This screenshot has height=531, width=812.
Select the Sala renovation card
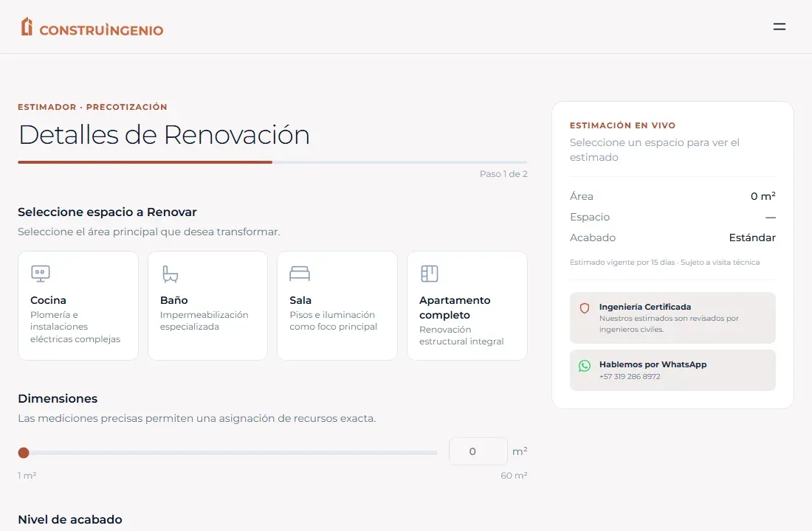point(337,305)
